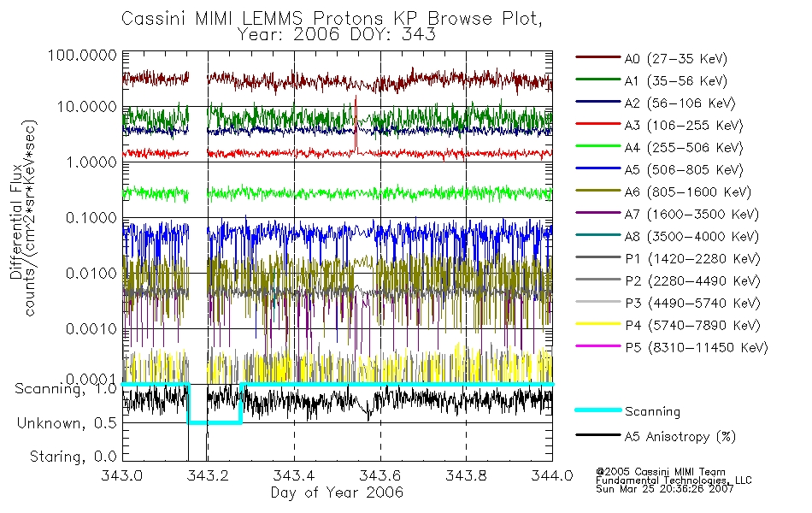Select A4 (255-506 KeV) legend label
812x513 pixels.
684,148
